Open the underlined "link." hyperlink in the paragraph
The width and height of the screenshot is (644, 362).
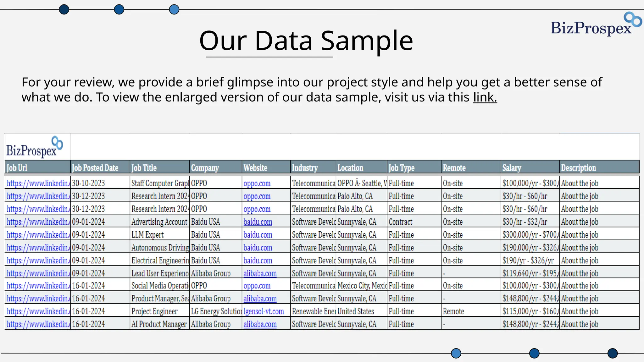click(485, 97)
